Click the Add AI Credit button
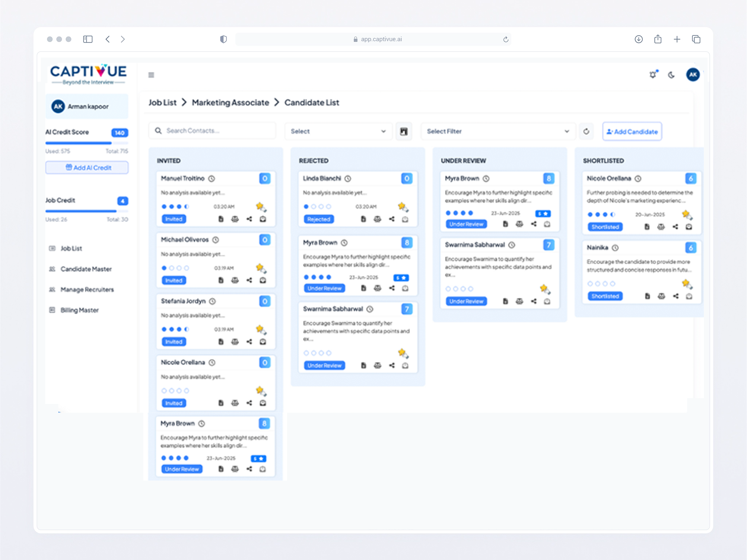 tap(87, 168)
